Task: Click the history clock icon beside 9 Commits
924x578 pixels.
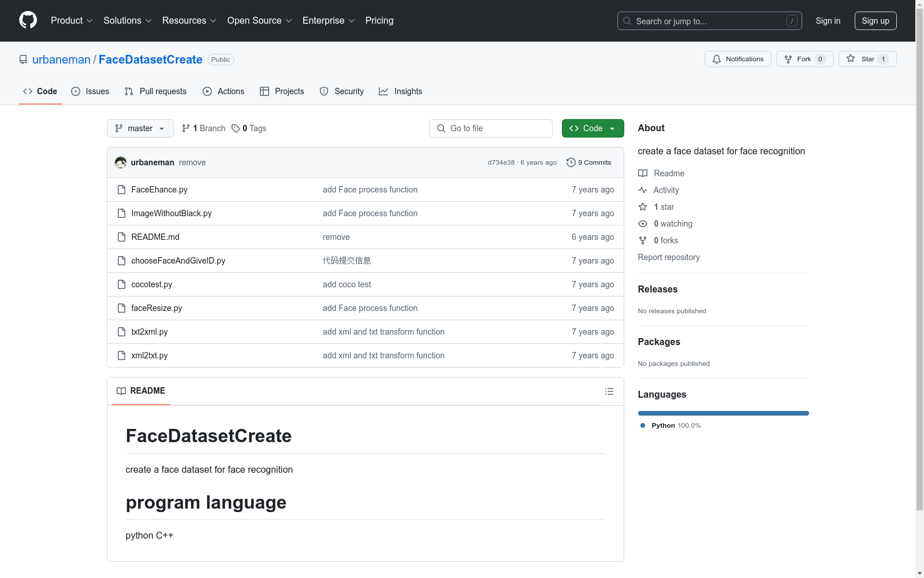Action: 571,162
